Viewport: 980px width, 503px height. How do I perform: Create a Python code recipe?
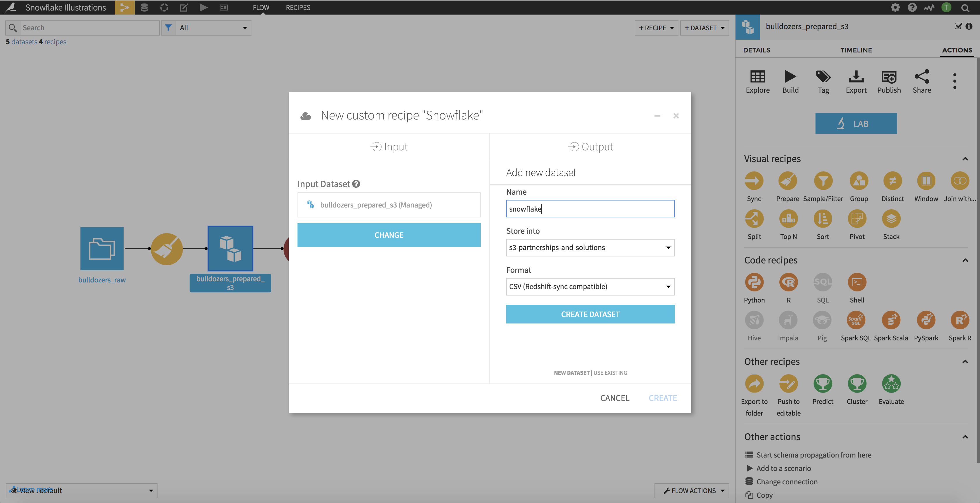point(754,282)
